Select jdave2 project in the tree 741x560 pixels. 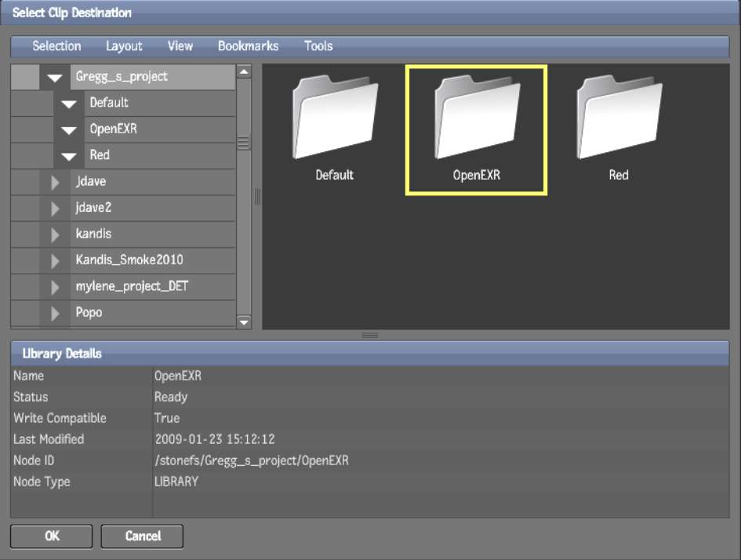[x=94, y=208]
